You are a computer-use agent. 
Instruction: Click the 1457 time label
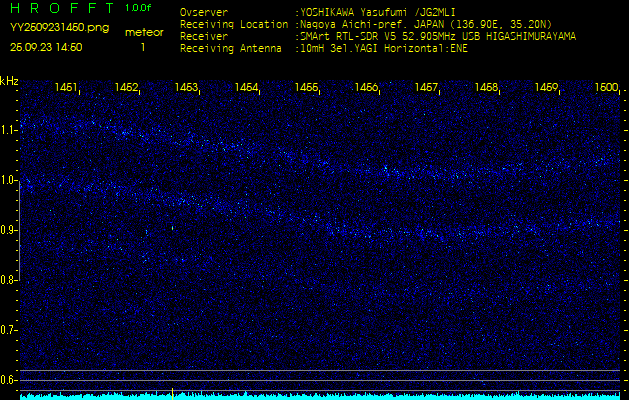[427, 88]
